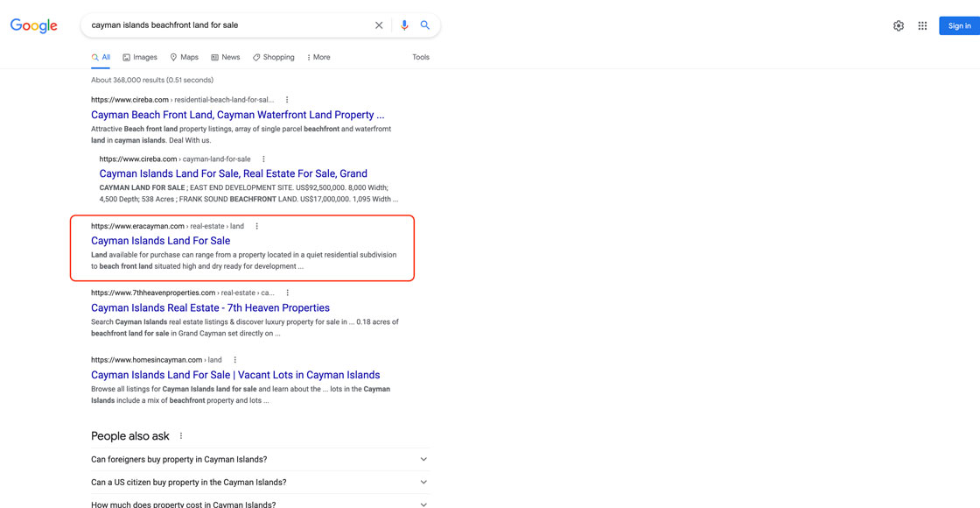The image size is (980, 508).
Task: Open 'Cayman Islands Land For Sale, Real Estate For Sale, Grand'
Action: [x=233, y=174]
